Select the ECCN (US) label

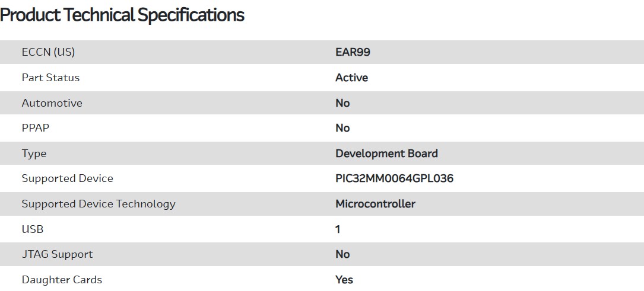(48, 52)
